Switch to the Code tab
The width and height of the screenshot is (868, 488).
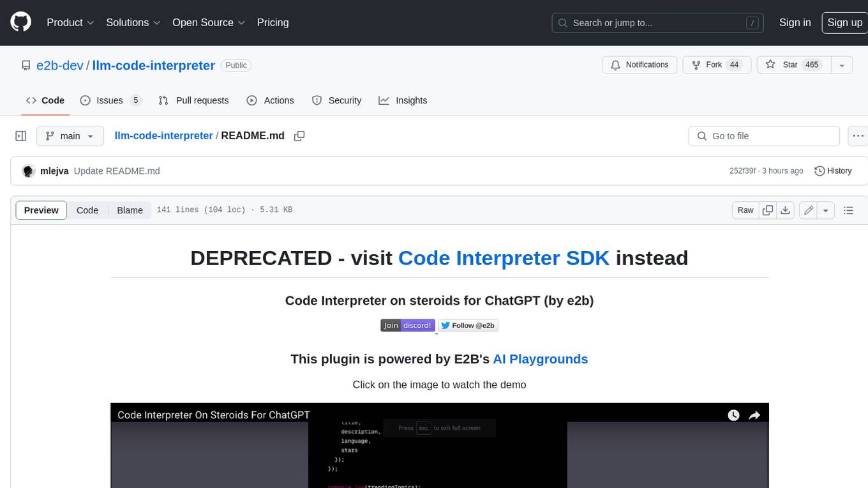point(45,100)
